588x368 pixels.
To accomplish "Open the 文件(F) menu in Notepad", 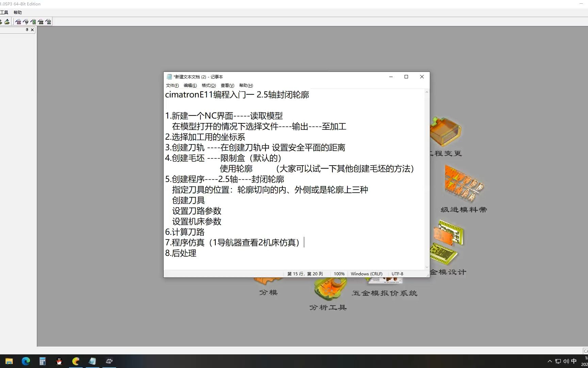I will pos(172,86).
